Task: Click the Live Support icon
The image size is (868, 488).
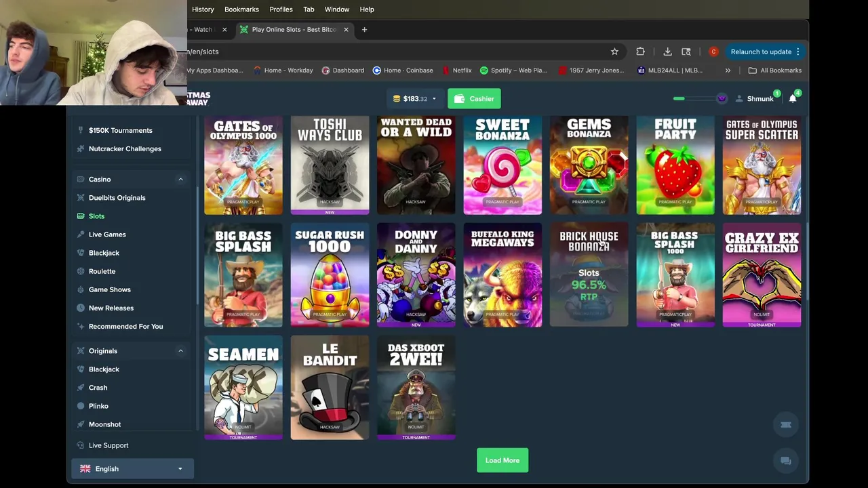Action: tap(81, 445)
